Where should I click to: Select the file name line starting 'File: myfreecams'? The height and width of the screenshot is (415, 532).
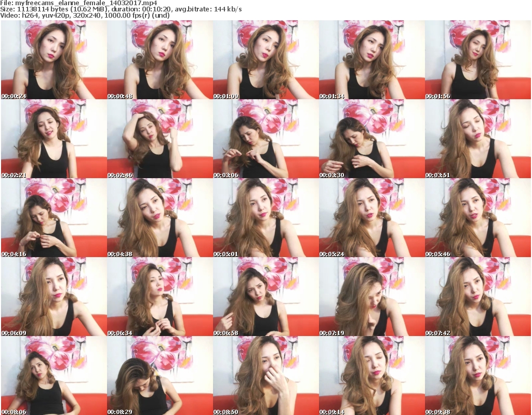pyautogui.click(x=79, y=3)
